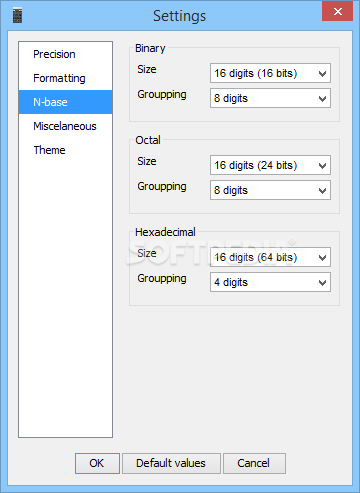Open the Hexadecimal Groupping dropdown
Image resolution: width=360 pixels, height=493 pixels.
pyautogui.click(x=270, y=282)
